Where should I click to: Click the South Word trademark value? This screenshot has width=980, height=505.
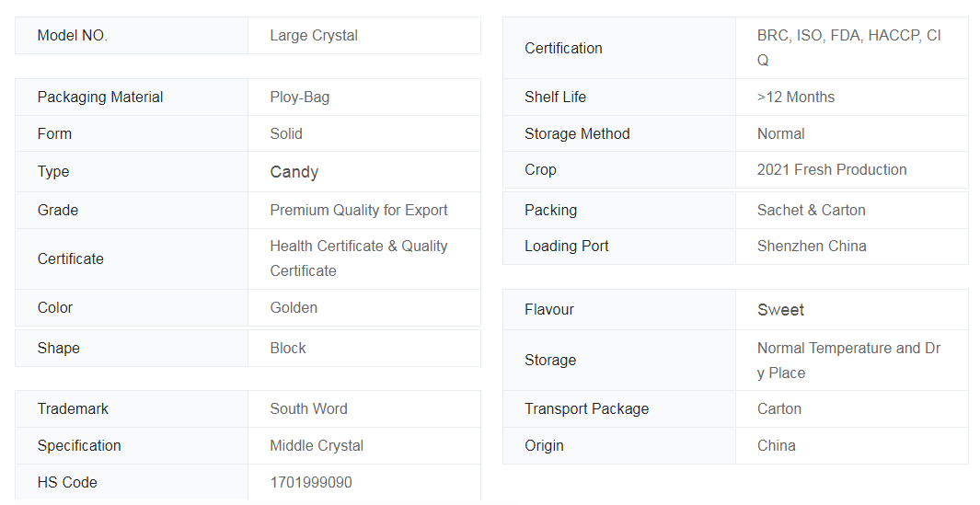[x=309, y=408]
